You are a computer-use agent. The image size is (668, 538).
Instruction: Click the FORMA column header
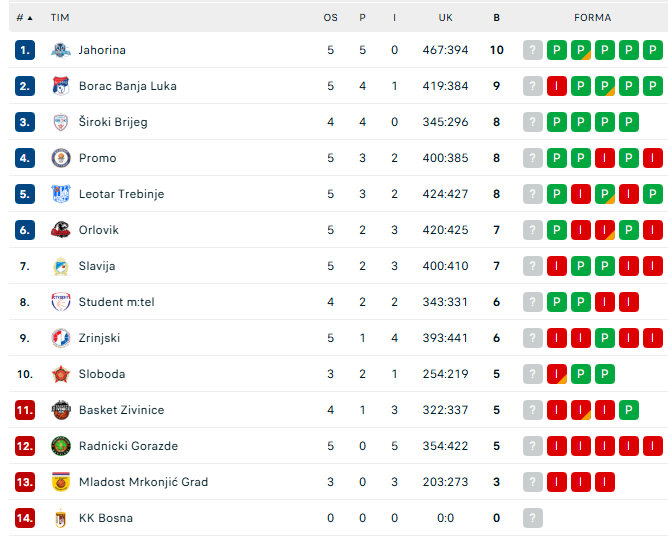pyautogui.click(x=592, y=18)
